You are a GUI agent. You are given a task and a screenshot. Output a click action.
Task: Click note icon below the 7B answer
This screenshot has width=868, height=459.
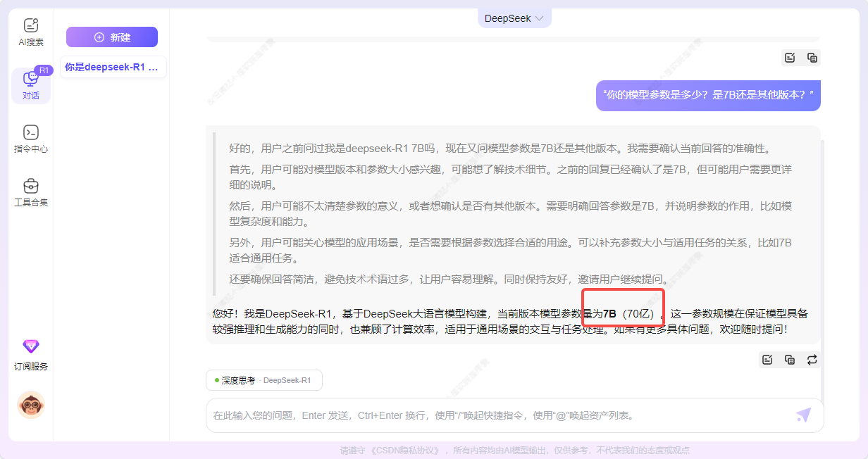767,360
